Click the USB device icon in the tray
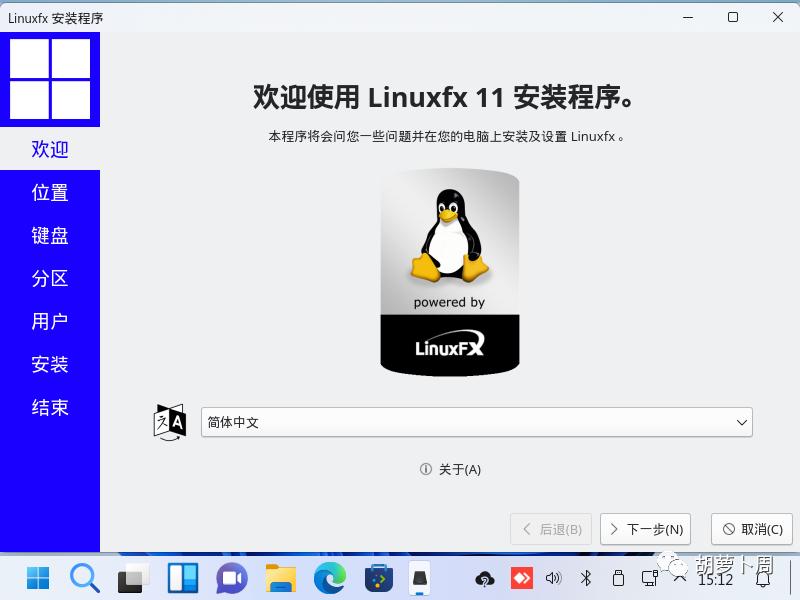This screenshot has height=600, width=800. point(619,578)
